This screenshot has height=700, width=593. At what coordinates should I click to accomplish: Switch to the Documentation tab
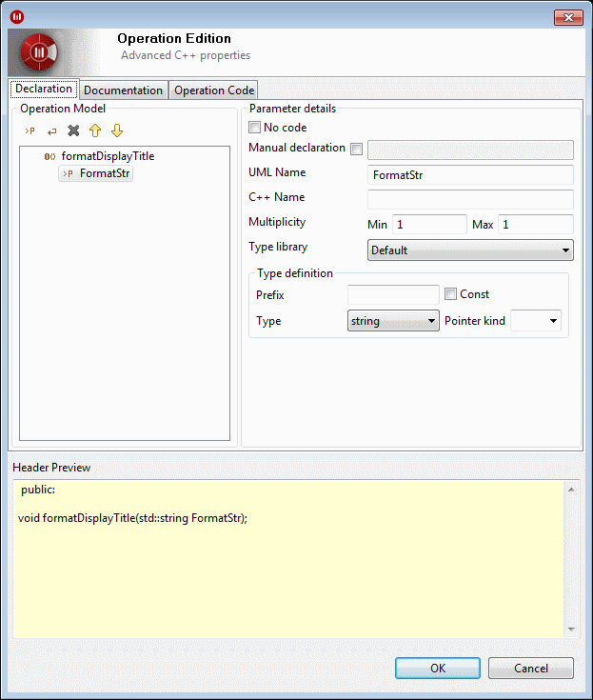(123, 90)
